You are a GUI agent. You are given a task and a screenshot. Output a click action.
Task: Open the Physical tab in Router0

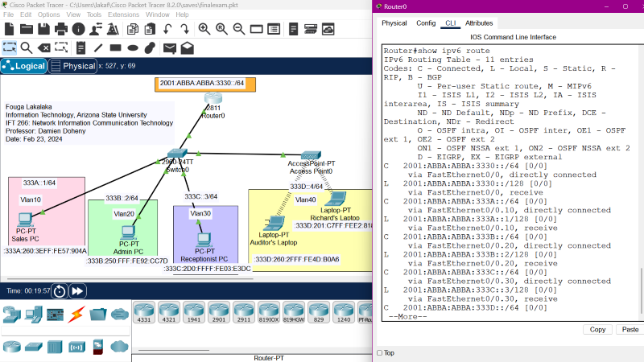(x=394, y=23)
